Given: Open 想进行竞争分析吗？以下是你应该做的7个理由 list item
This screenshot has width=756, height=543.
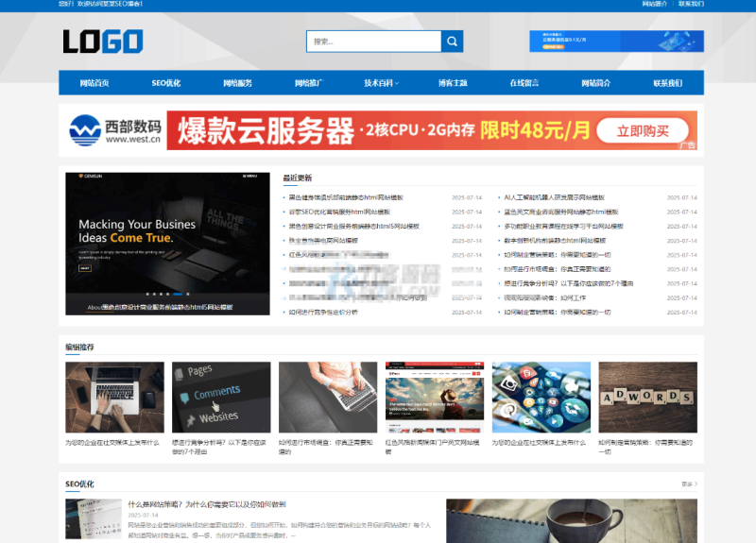Looking at the screenshot, I should click(x=569, y=284).
